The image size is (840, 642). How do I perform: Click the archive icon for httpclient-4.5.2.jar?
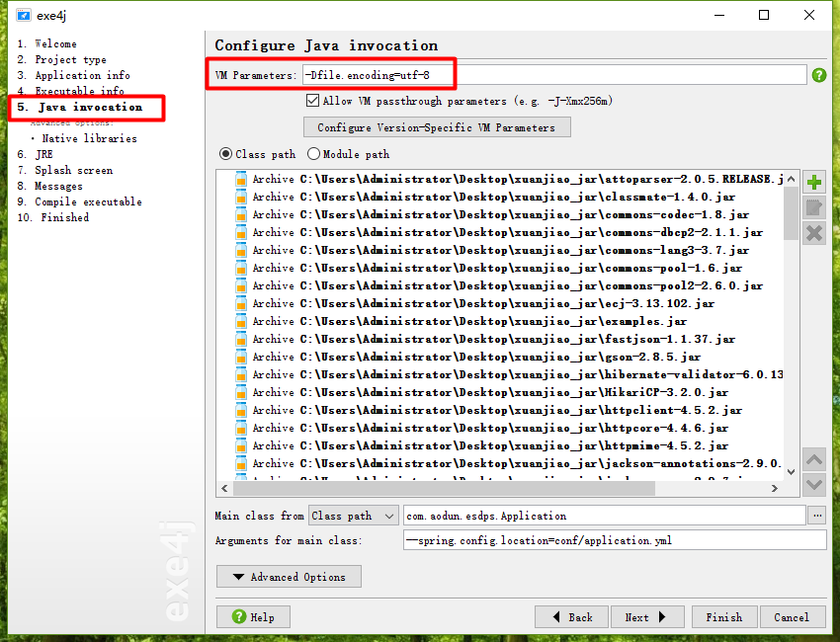pos(241,410)
